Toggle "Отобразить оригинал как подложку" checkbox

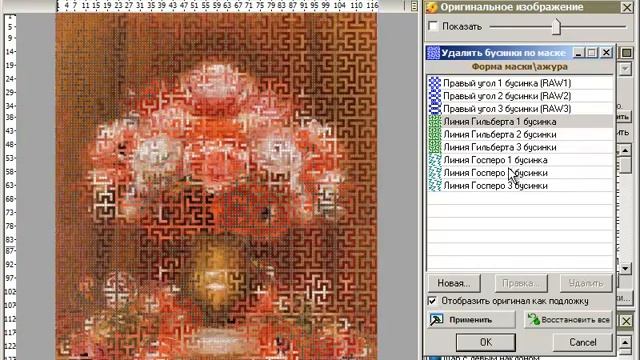(432, 301)
